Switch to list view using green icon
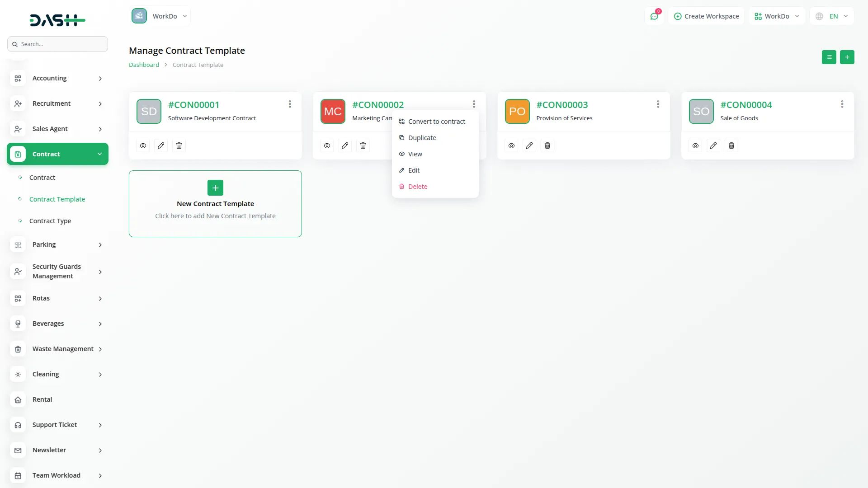The width and height of the screenshot is (868, 488). (829, 57)
